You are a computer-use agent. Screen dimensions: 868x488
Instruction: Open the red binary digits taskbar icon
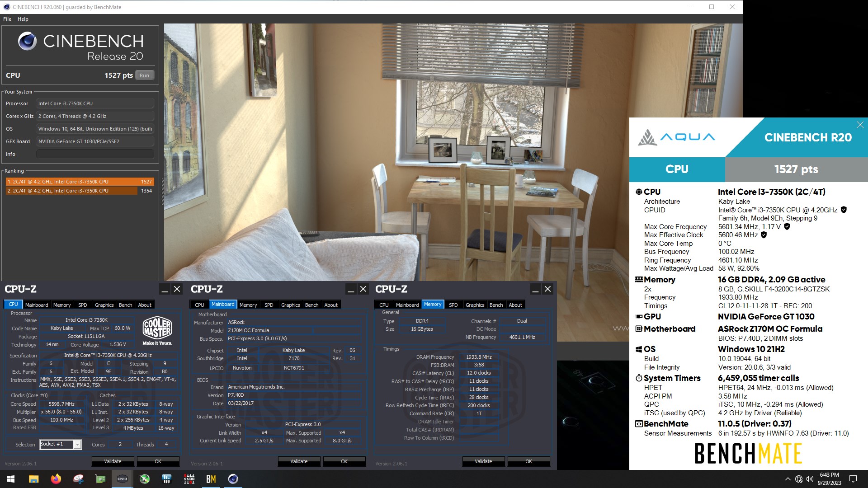(189, 479)
